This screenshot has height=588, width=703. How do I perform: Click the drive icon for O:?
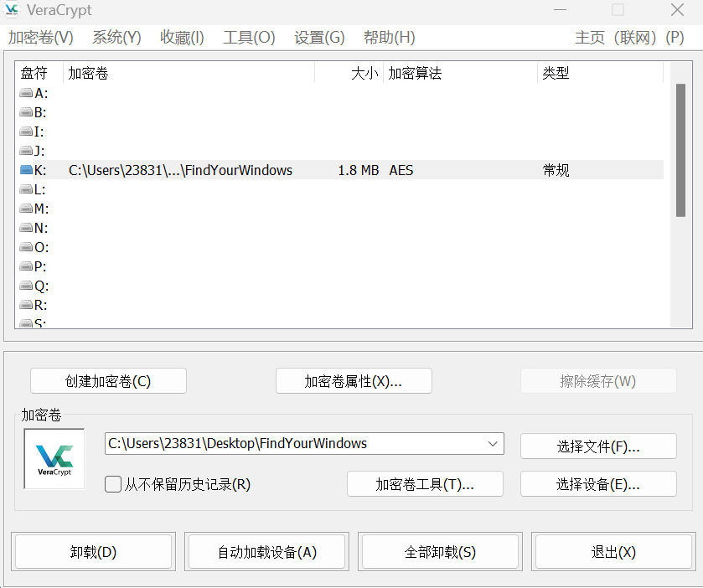click(26, 247)
